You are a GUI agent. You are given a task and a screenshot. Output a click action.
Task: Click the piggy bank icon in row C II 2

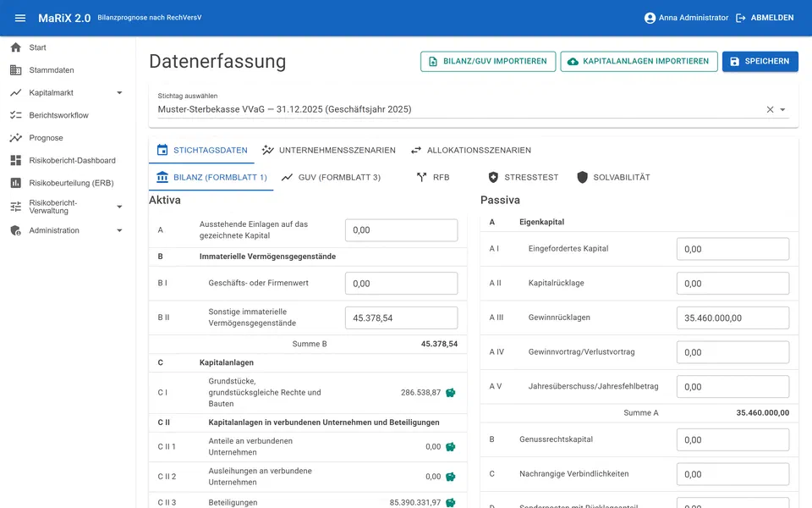pos(451,477)
